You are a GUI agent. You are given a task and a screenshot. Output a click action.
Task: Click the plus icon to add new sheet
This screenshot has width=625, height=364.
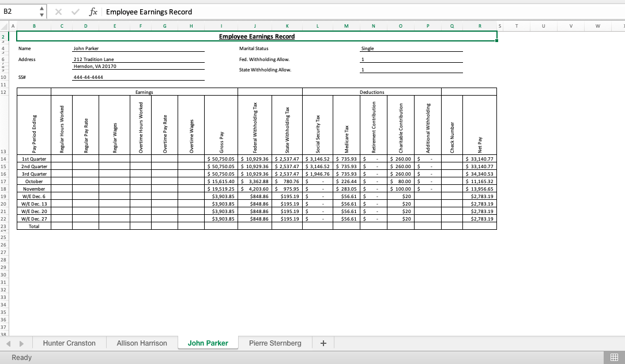pyautogui.click(x=323, y=343)
